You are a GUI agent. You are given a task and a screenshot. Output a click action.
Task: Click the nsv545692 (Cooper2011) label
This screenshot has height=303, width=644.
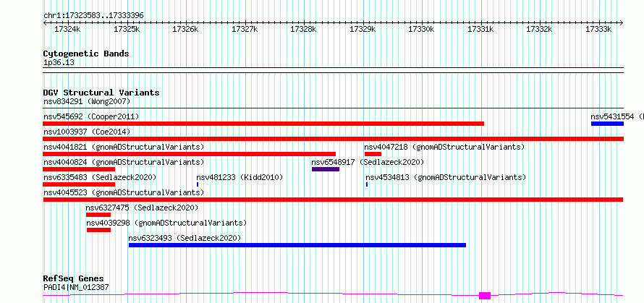[91, 116]
